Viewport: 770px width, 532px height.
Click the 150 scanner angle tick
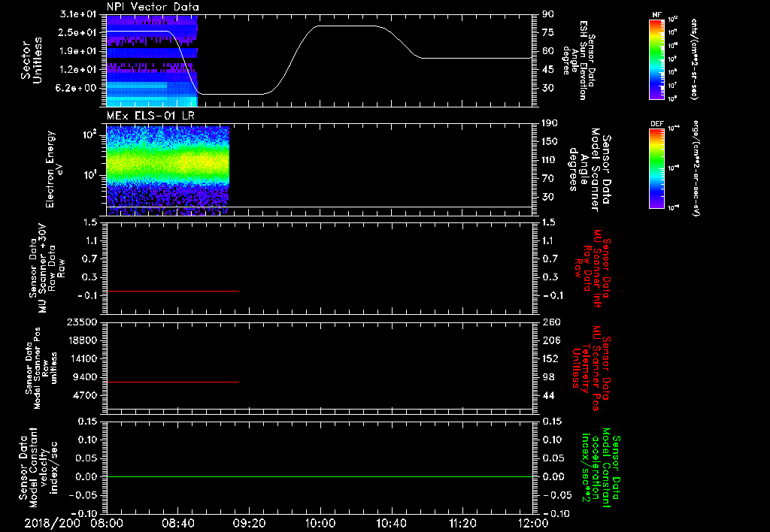click(550, 142)
